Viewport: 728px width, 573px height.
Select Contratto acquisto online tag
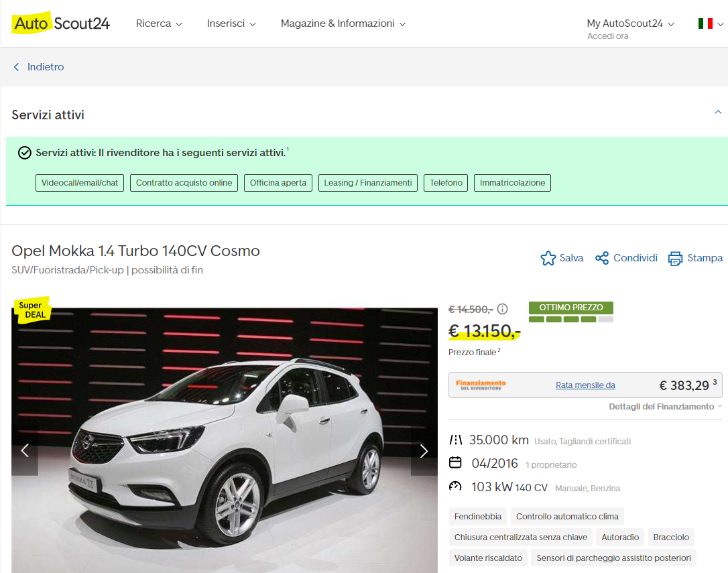point(184,183)
